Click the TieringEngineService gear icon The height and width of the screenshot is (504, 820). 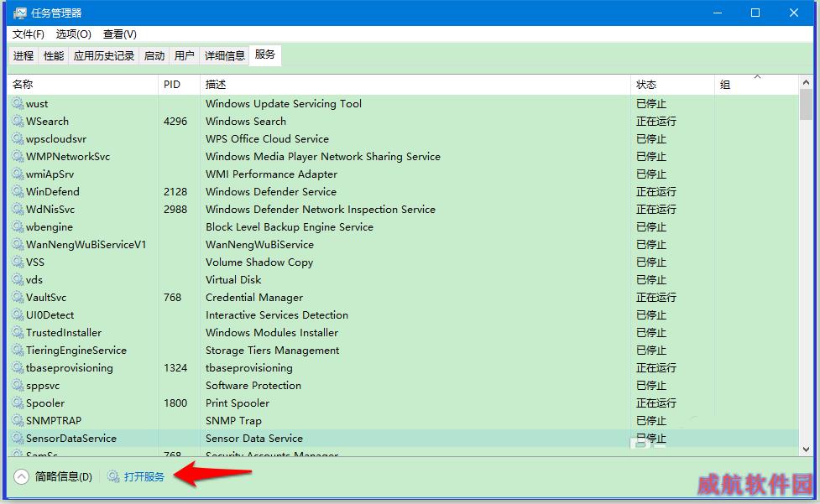[x=18, y=351]
